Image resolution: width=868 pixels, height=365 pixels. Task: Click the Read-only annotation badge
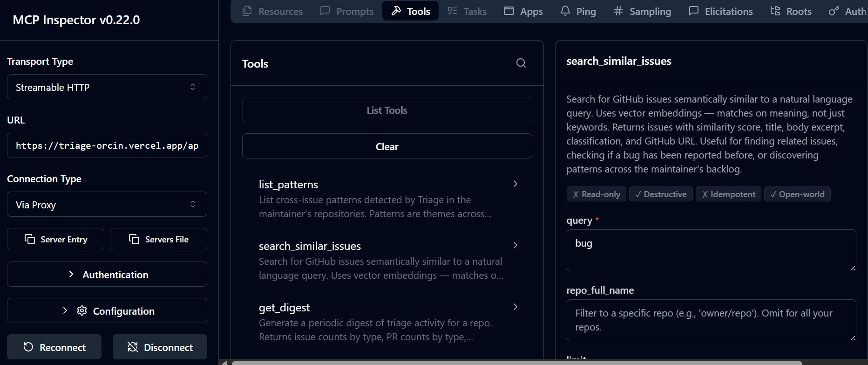[597, 194]
